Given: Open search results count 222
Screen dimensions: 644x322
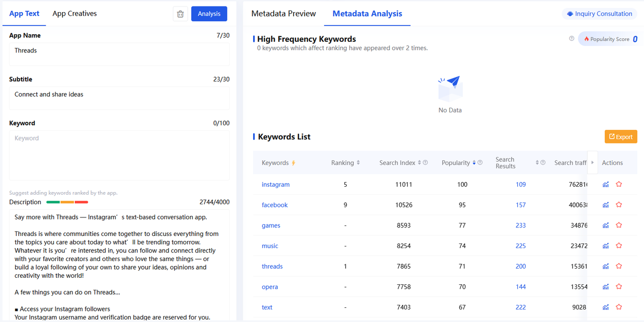Looking at the screenshot, I should pyautogui.click(x=521, y=307).
